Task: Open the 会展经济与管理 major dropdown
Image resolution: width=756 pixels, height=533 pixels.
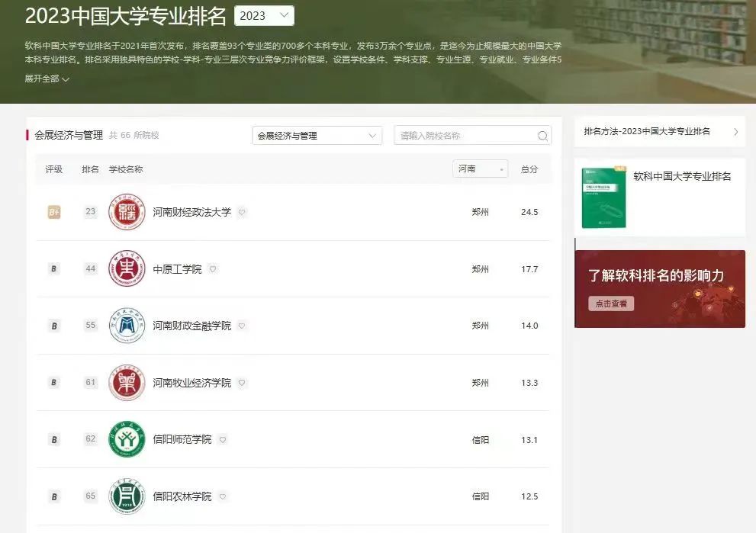Action: point(317,136)
